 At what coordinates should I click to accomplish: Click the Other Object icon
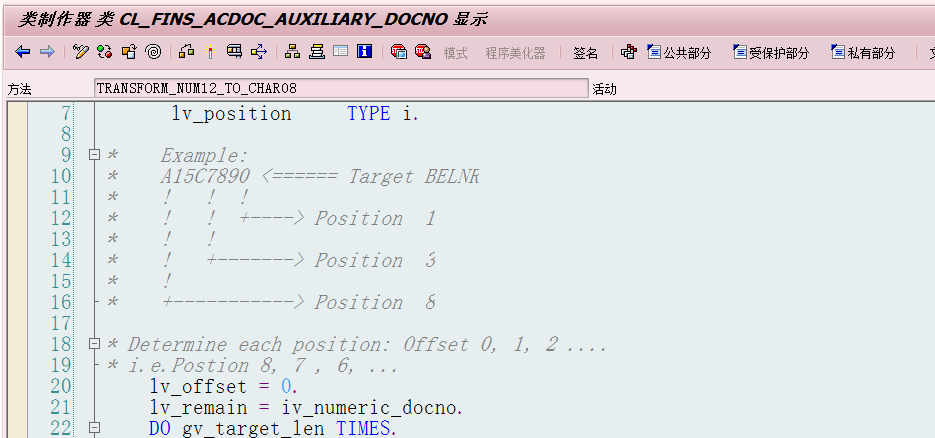coord(129,52)
